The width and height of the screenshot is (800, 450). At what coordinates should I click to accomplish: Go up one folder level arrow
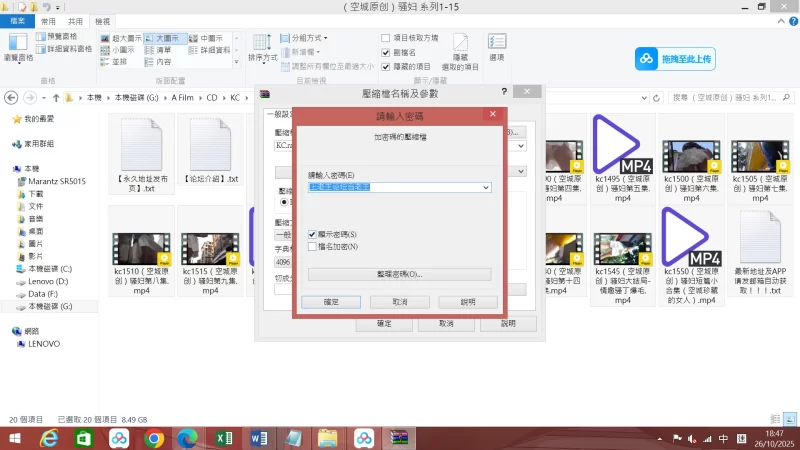(x=56, y=97)
